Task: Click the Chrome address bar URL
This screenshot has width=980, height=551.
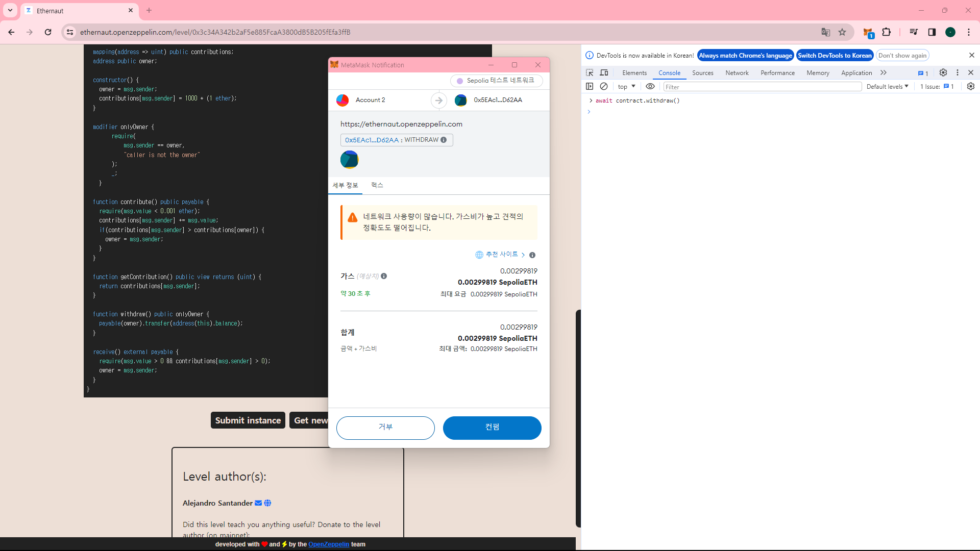Action: 215,32
